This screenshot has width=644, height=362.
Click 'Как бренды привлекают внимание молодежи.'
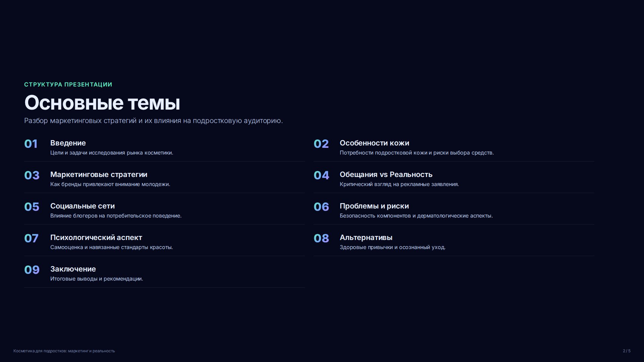coord(110,184)
